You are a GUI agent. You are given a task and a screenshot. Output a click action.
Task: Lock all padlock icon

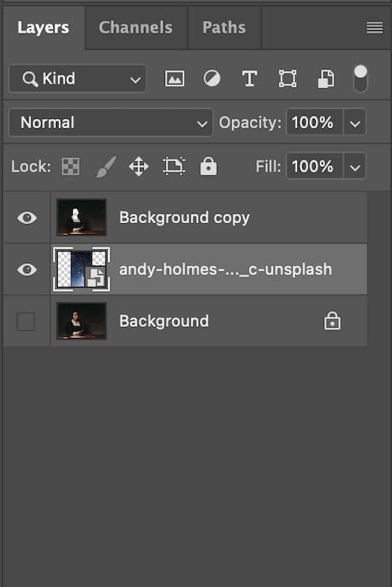(x=209, y=166)
